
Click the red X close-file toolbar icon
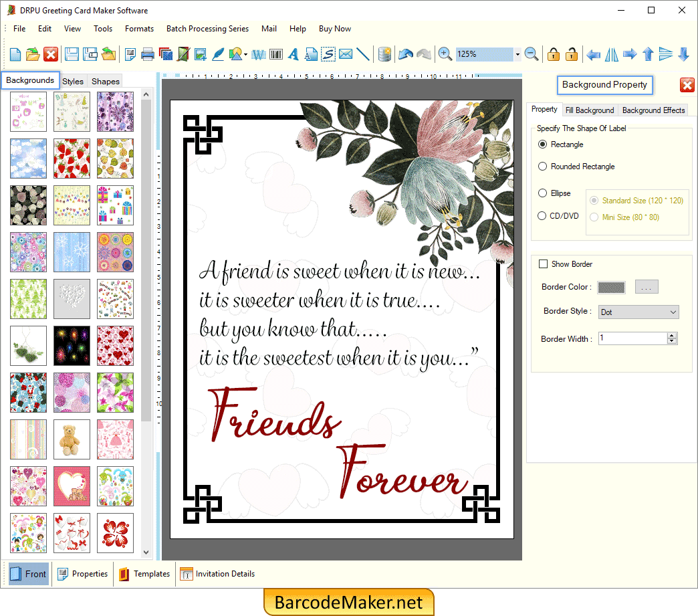point(51,54)
